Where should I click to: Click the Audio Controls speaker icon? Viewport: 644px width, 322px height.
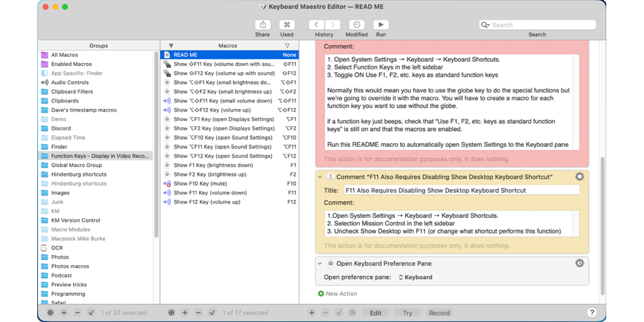point(45,82)
